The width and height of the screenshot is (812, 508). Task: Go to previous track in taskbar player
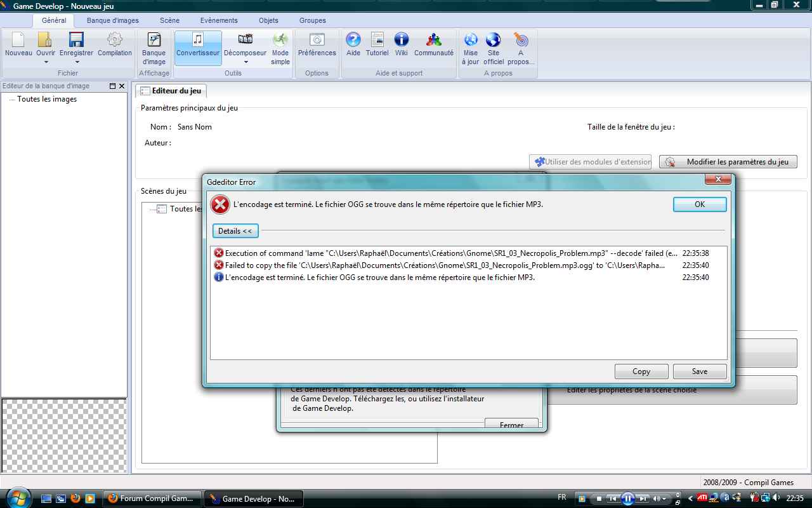[x=612, y=498]
